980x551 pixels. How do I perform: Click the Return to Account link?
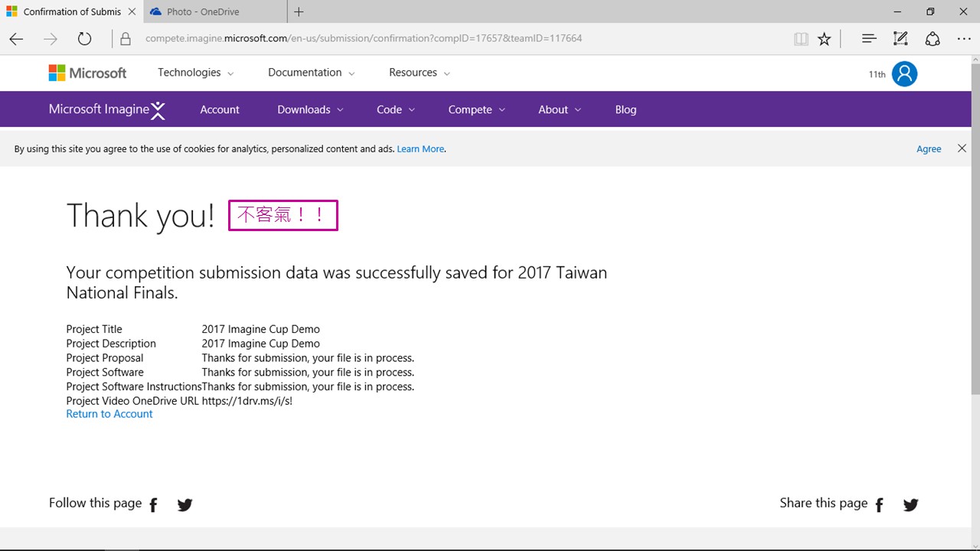109,414
